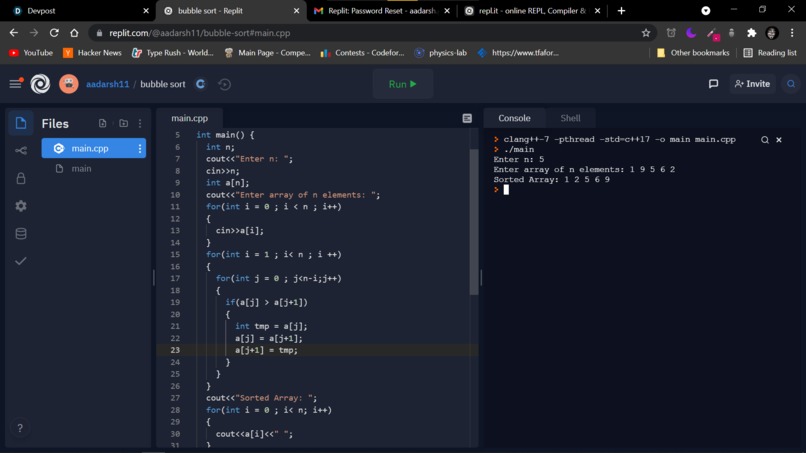Image resolution: width=806 pixels, height=453 pixels.
Task: Open the Secrets lock icon in the sidebar
Action: [x=21, y=178]
